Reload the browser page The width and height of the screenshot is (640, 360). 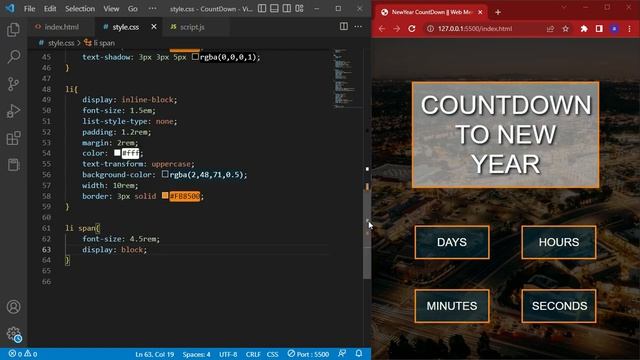click(412, 29)
